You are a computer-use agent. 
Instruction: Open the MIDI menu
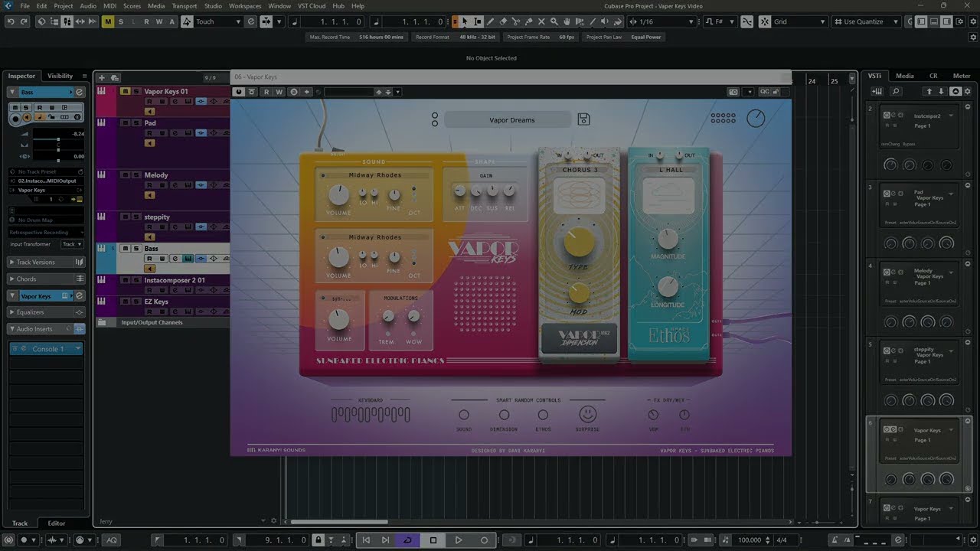(x=109, y=6)
